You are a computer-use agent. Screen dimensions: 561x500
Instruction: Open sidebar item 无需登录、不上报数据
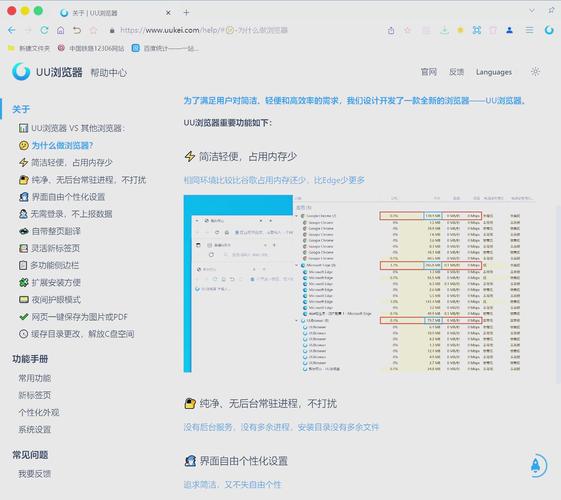(65, 214)
